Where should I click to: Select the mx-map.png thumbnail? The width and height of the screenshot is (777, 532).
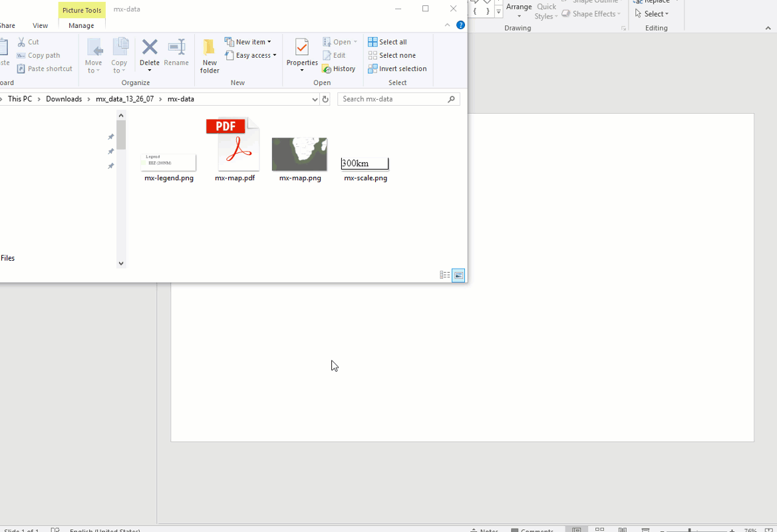pyautogui.click(x=300, y=154)
